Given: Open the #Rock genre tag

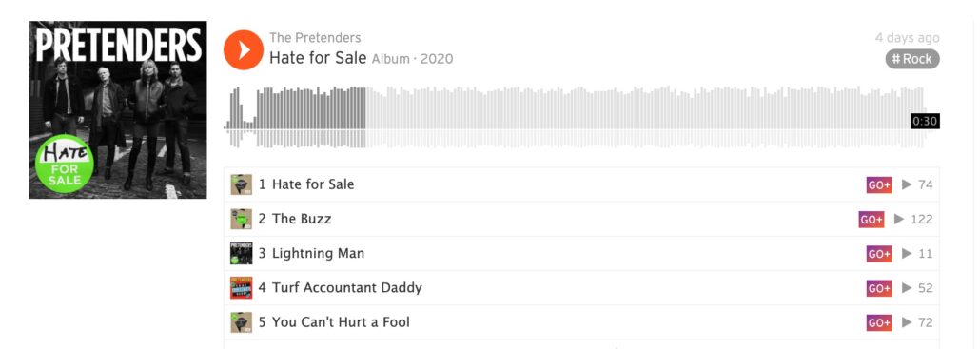Looking at the screenshot, I should coord(911,59).
